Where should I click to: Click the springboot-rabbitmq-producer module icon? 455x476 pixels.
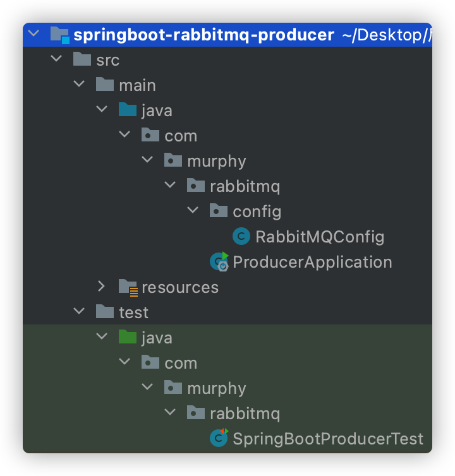click(59, 35)
